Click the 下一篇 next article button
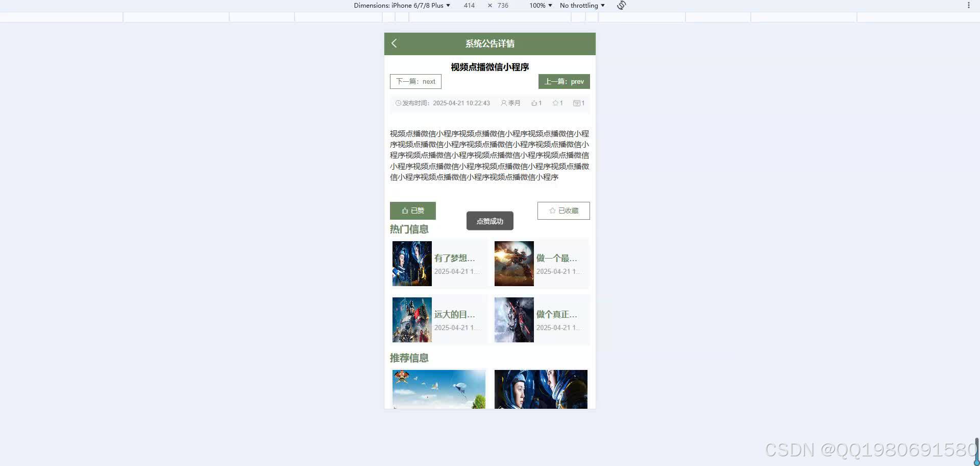Image resolution: width=980 pixels, height=466 pixels. 415,81
